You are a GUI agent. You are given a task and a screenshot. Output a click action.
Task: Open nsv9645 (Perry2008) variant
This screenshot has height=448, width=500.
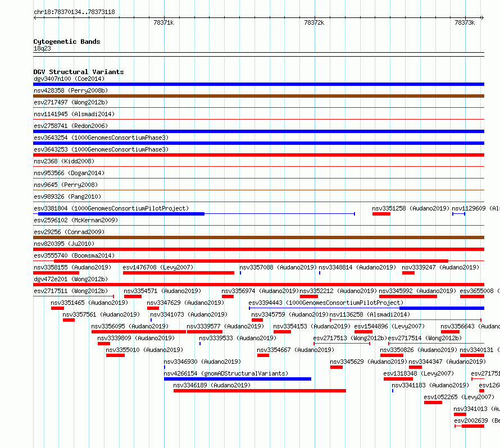pyautogui.click(x=66, y=185)
